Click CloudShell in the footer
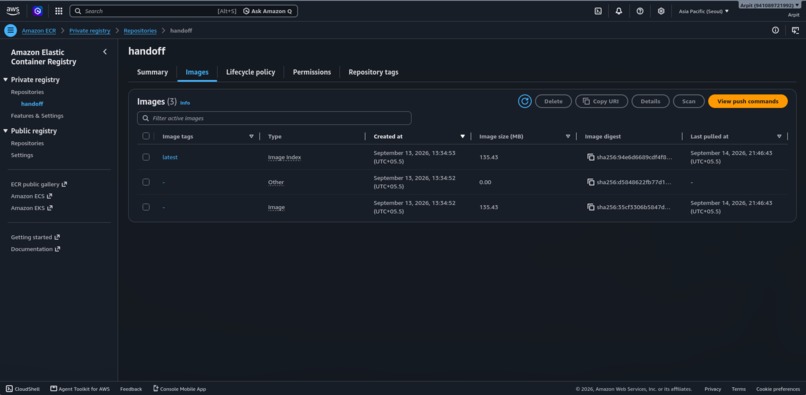The image size is (806, 395). coord(23,389)
